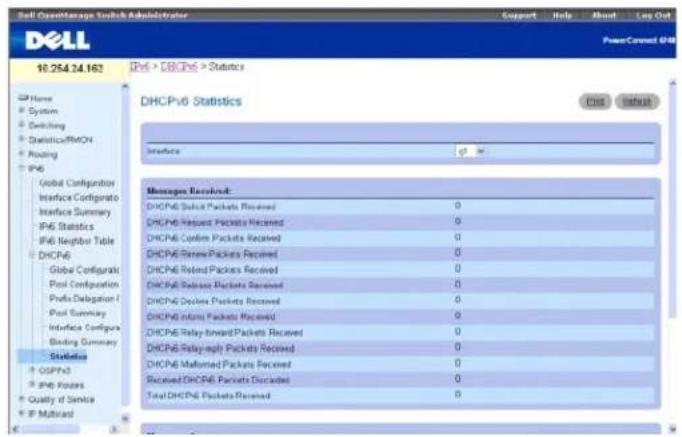Screen dimensions: 682x437
Task: Click the Quality of Service label
Action: coord(61,399)
